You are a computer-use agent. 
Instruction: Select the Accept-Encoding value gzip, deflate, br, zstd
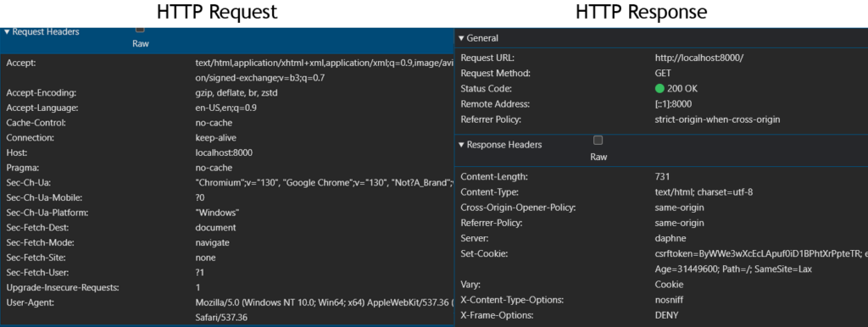click(x=236, y=93)
